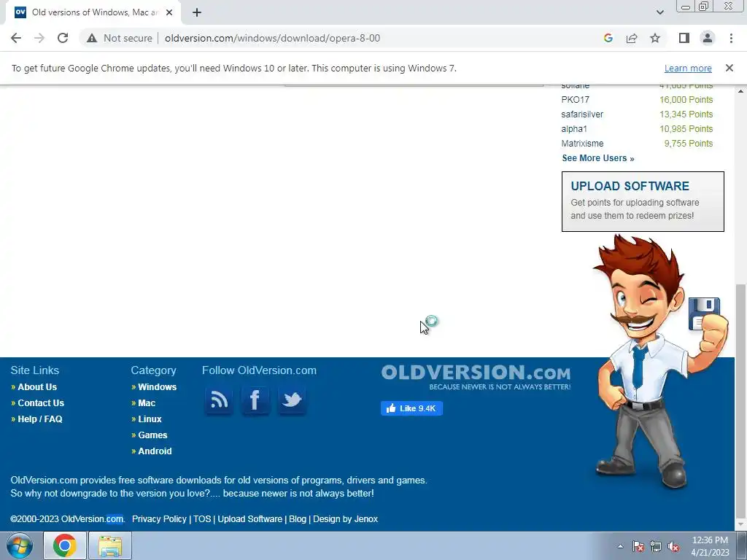This screenshot has width=747, height=560.
Task: Browse the Mac category
Action: click(x=147, y=402)
